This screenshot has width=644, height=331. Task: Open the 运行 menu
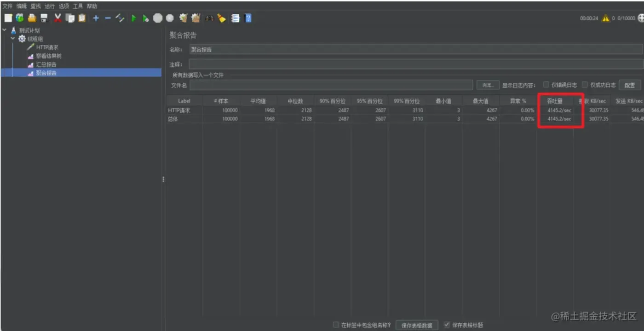50,6
